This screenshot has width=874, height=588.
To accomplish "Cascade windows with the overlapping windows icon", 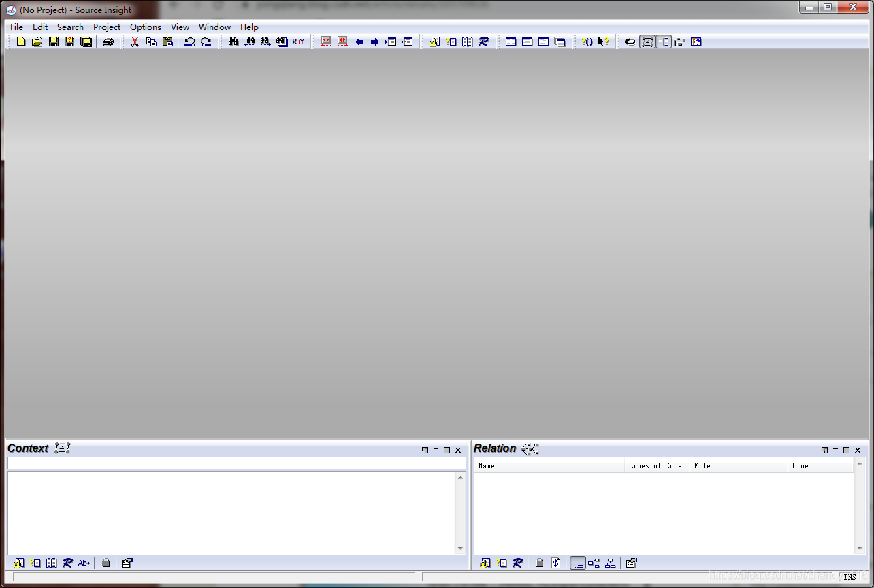I will [x=560, y=42].
